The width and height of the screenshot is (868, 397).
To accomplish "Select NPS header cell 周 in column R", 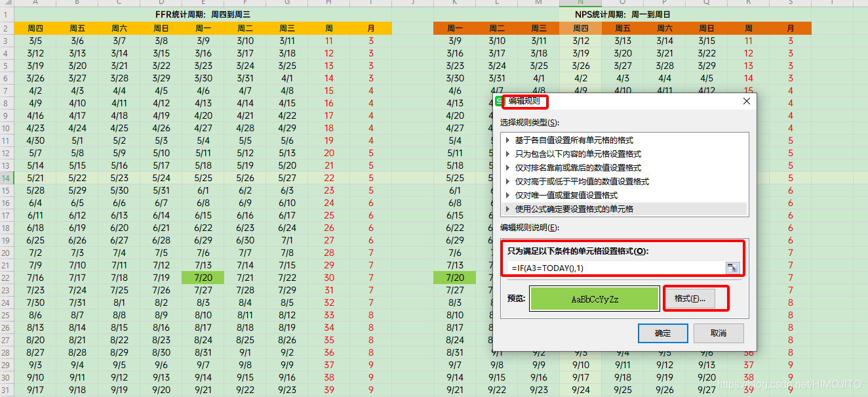I will coord(749,28).
